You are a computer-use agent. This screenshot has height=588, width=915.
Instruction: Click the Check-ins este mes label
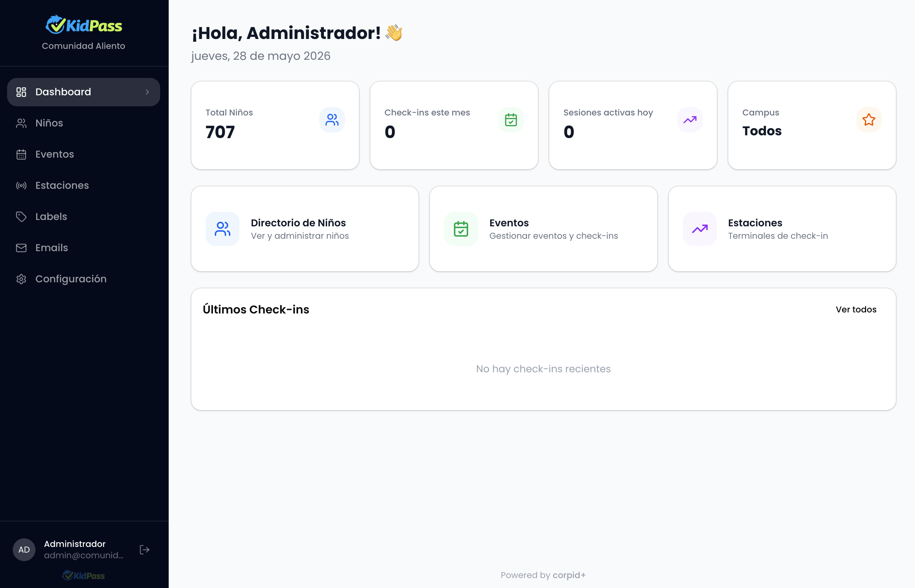click(x=427, y=113)
